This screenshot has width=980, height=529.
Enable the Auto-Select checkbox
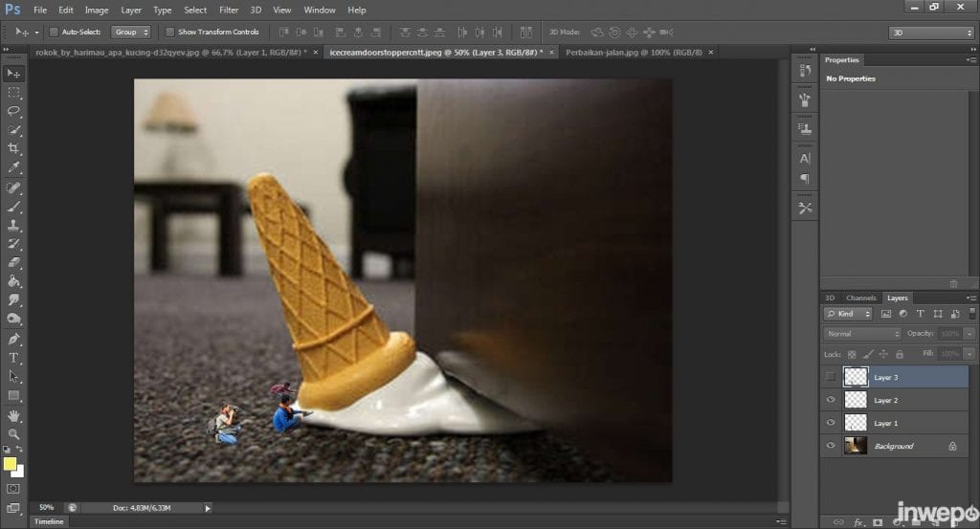pos(53,32)
